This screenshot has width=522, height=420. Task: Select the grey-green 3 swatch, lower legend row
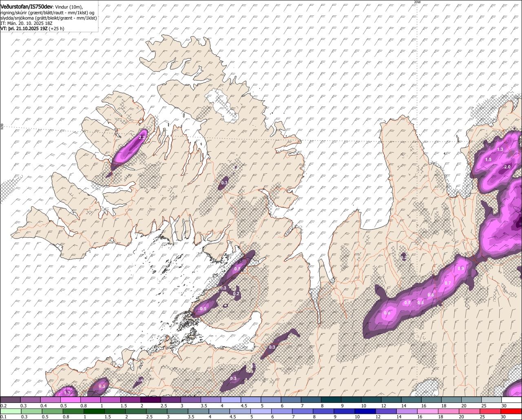pos(177,411)
